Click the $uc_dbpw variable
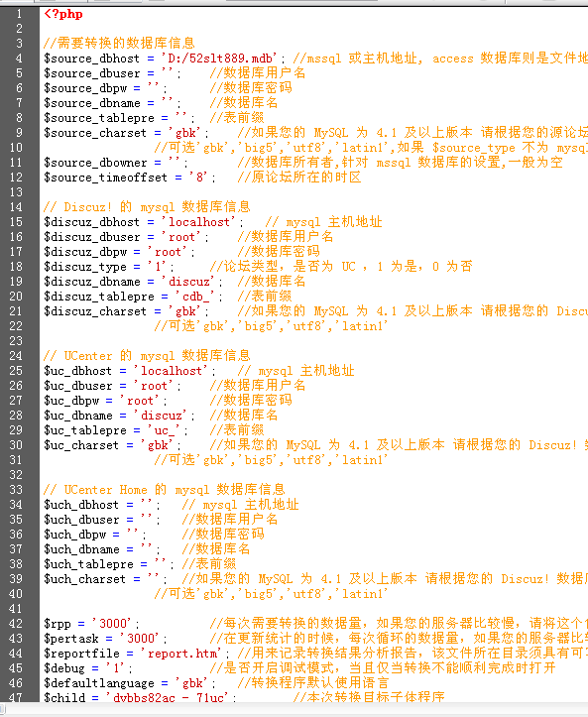This screenshot has height=717, width=588. pyautogui.click(x=71, y=401)
